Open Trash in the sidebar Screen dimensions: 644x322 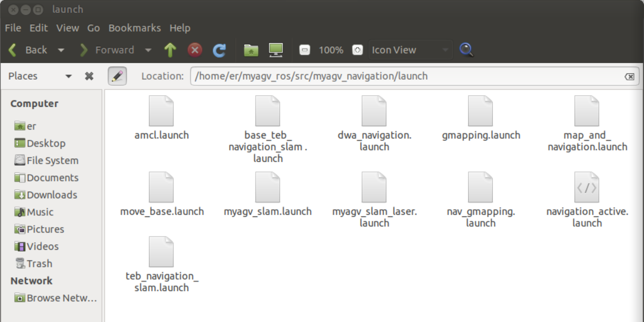click(x=33, y=263)
